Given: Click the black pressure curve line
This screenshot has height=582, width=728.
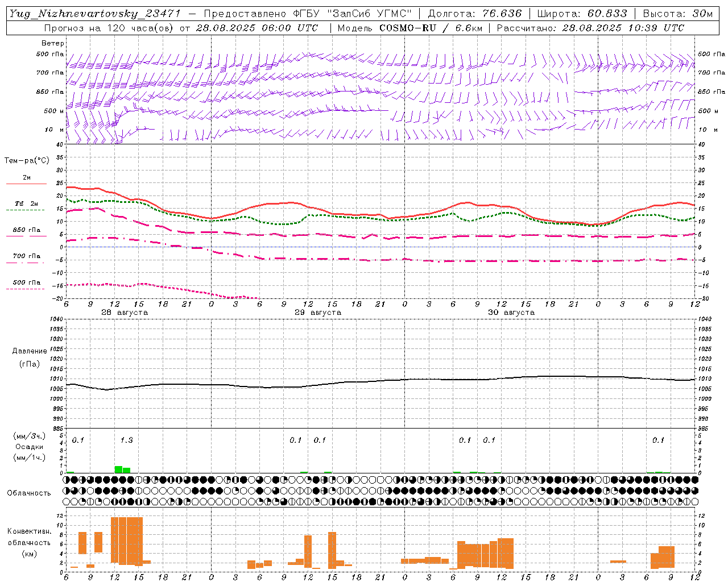Looking at the screenshot, I should [x=381, y=380].
